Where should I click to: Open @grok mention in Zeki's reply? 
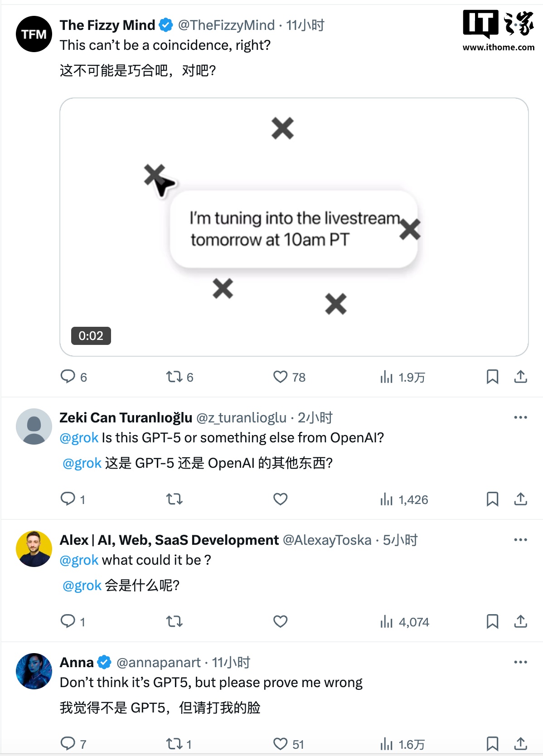pyautogui.click(x=79, y=438)
